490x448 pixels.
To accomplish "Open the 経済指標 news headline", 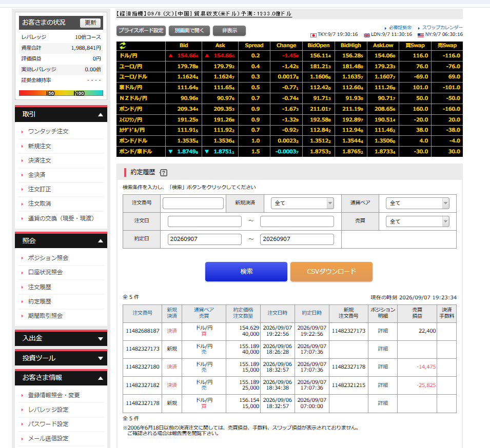I will (204, 14).
